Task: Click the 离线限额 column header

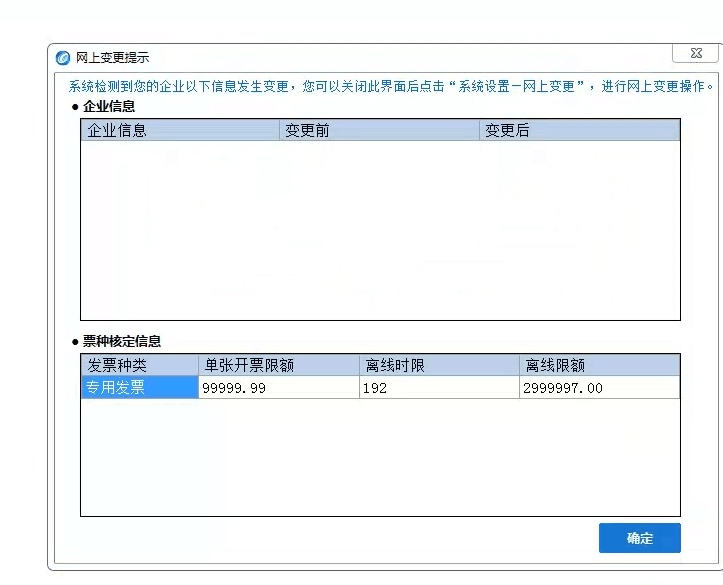Action: click(x=599, y=365)
